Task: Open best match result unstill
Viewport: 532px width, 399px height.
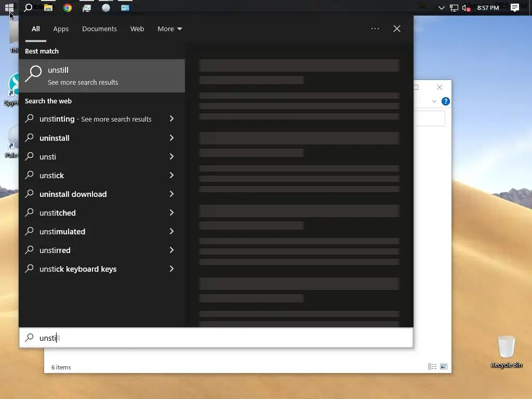Action: 102,76
